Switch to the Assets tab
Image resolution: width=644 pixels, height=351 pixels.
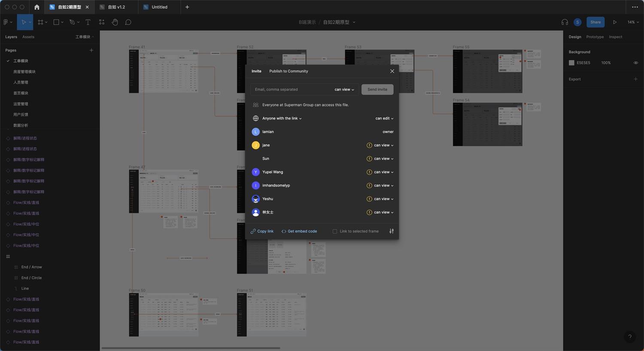[28, 37]
